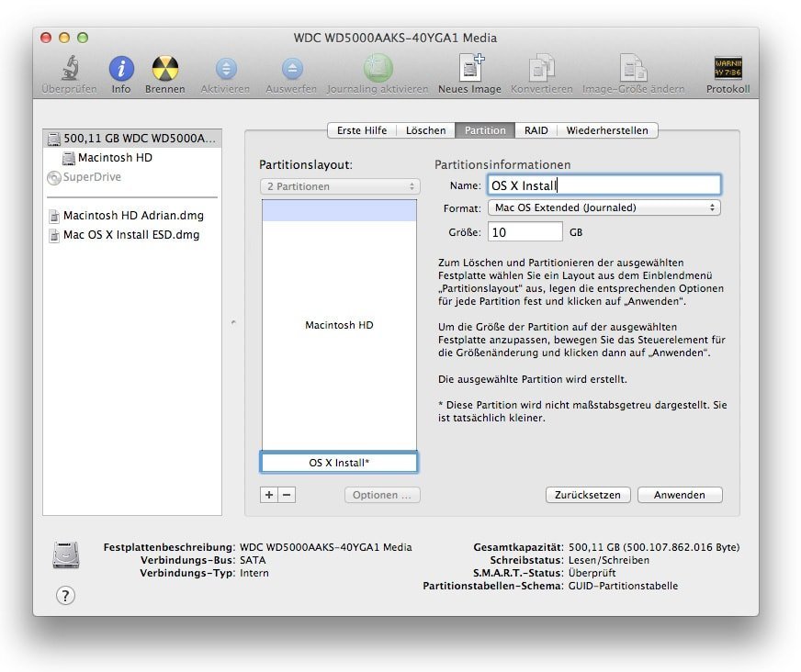Select Mac OS X Install ESD.dmg in sidebar

pyautogui.click(x=130, y=235)
